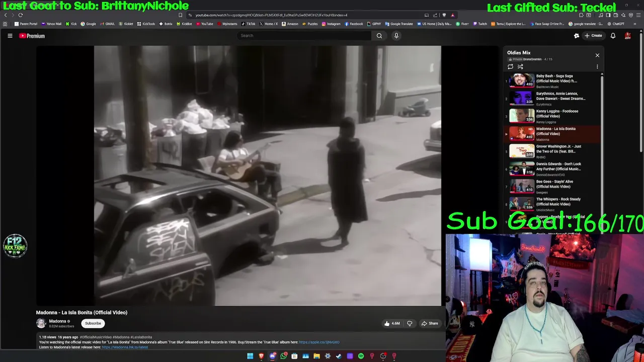
Task: Open the MyInstants bookmark
Action: [227, 24]
